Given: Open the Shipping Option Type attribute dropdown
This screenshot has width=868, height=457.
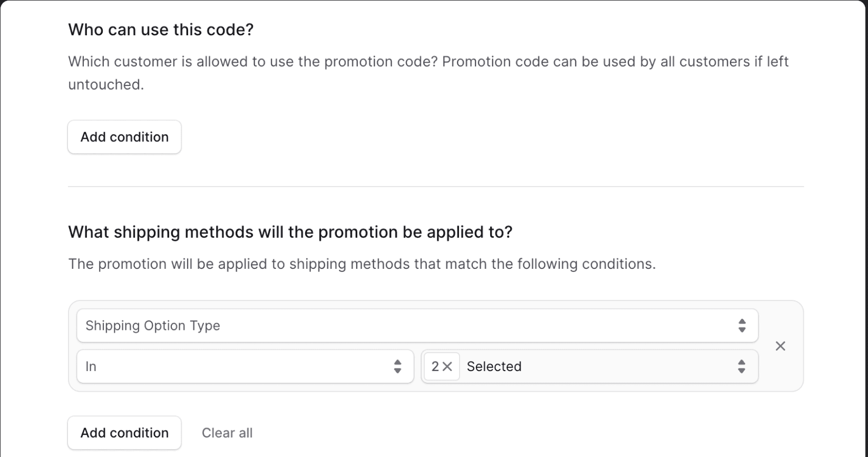Looking at the screenshot, I should [416, 326].
